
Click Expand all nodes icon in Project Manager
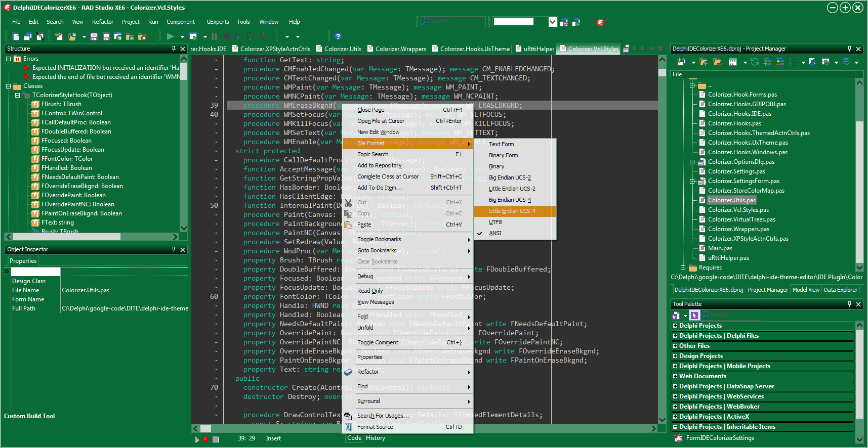[767, 62]
